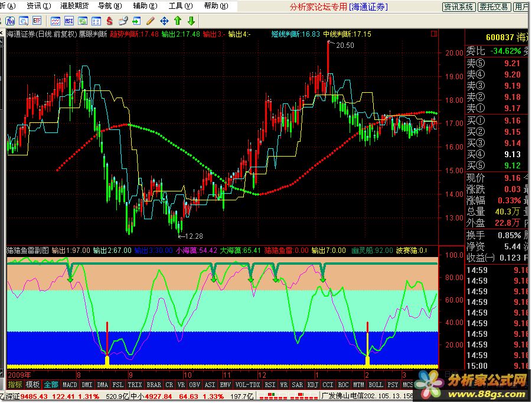Screen dimensions: 532x403
Task: Open the 帮助(H) menu
Action: point(216,6)
